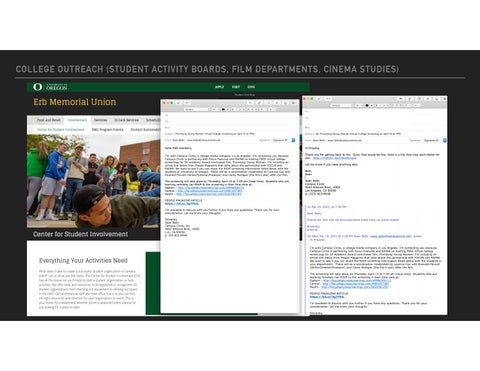Click the Apply link in the Oregon header
The width and height of the screenshot is (480, 371).
(x=219, y=87)
